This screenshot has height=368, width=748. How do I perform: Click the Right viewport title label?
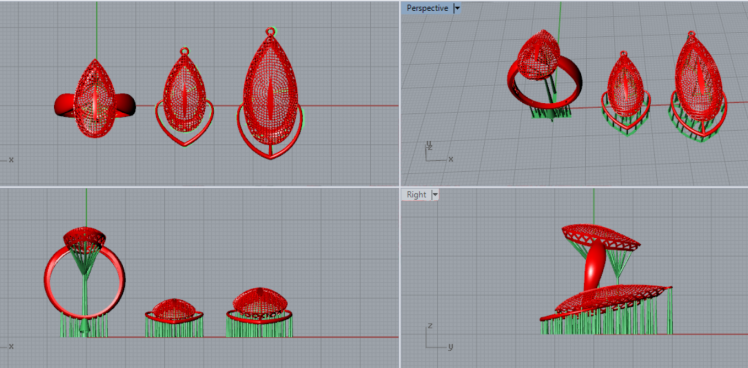tap(416, 195)
